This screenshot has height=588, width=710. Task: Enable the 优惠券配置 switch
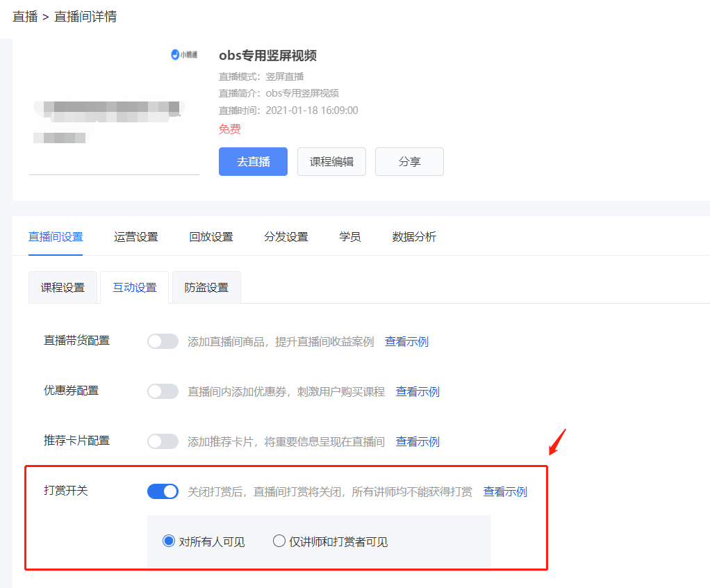pyautogui.click(x=163, y=391)
